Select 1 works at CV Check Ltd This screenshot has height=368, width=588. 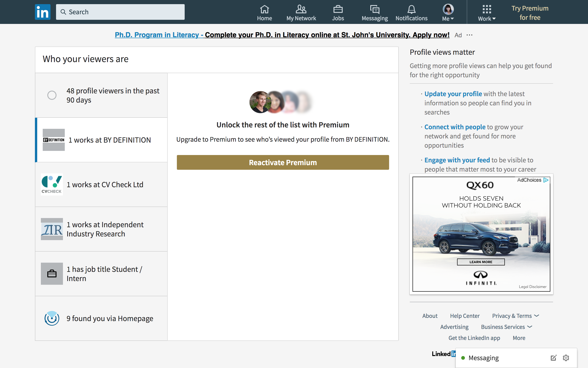click(x=101, y=184)
